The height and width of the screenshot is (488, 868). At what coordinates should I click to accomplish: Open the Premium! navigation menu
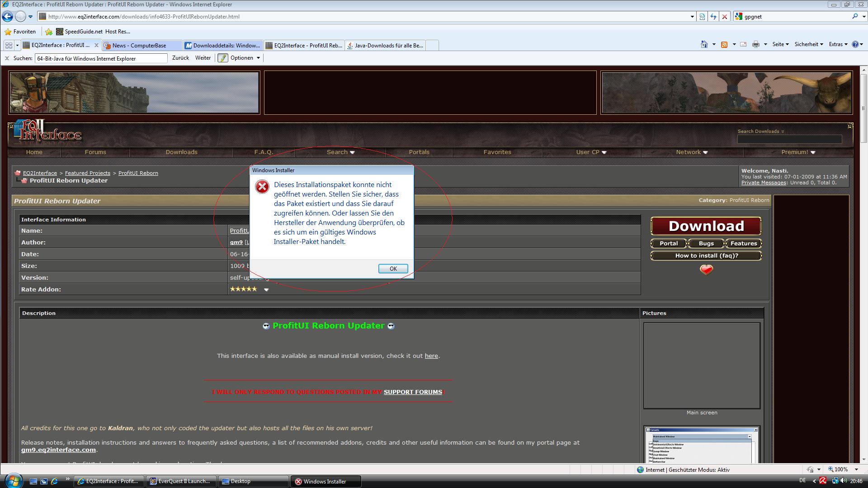(x=798, y=152)
